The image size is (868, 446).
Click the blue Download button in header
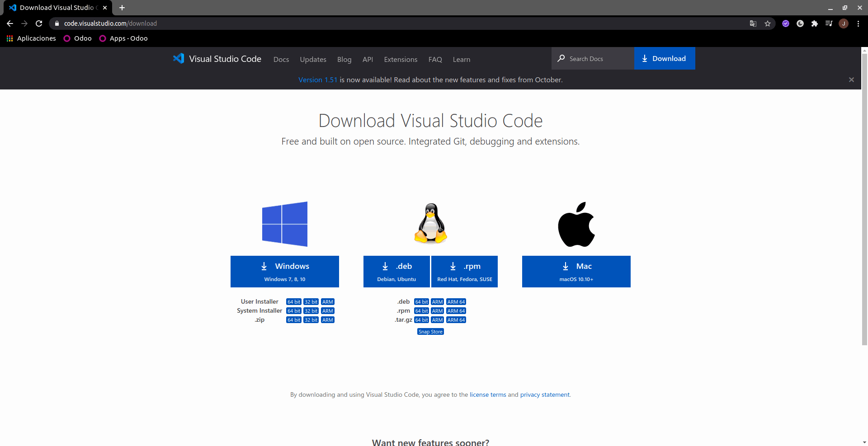point(665,58)
